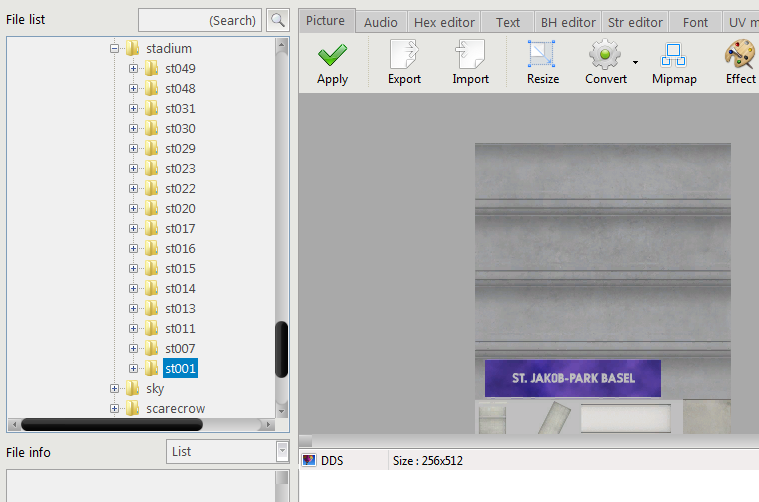Click the sky folder icon
Screen dimensions: 759x502
132,388
